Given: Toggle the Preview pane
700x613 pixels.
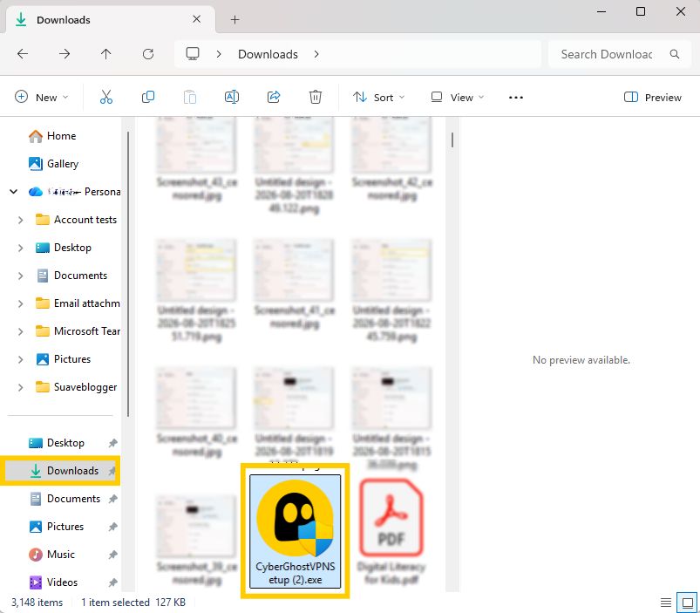Looking at the screenshot, I should pos(653,98).
